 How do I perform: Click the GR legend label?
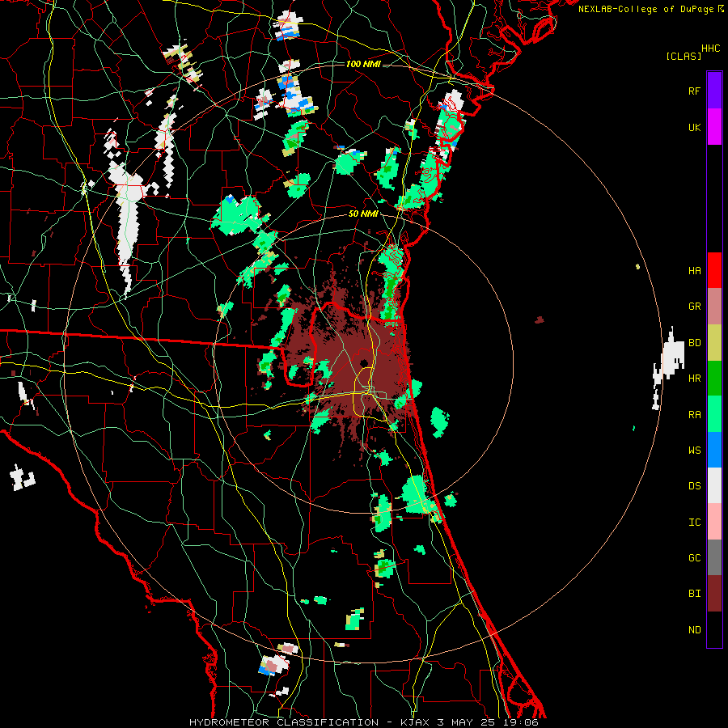coord(694,307)
